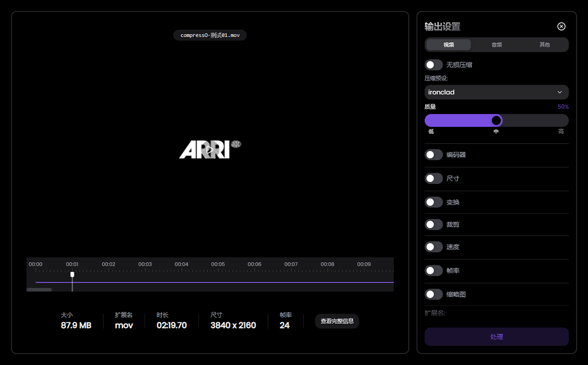The width and height of the screenshot is (588, 365).
Task: Click the 中 quality label
Action: click(496, 131)
